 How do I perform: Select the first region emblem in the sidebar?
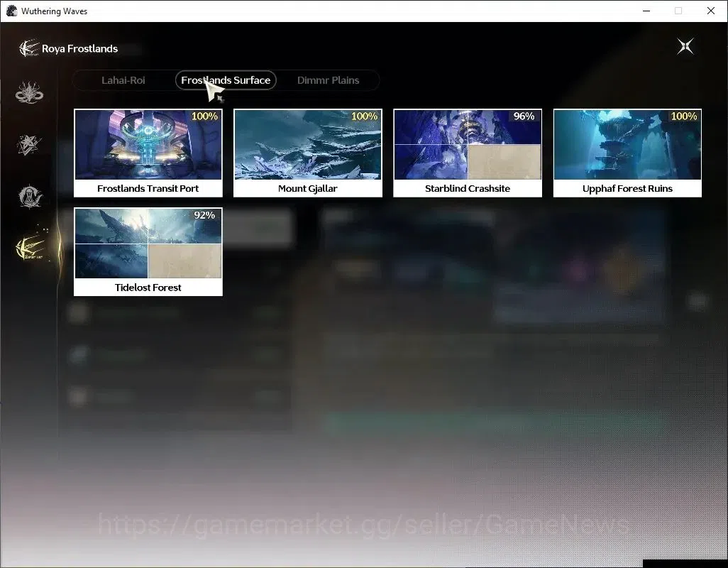(29, 92)
